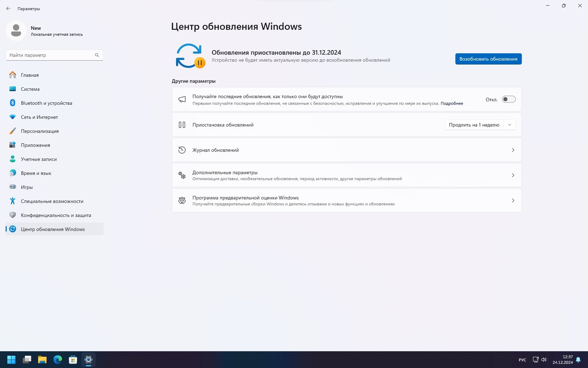Image resolution: width=588 pixels, height=368 pixels.
Task: Open Программа предварительной оценки Windows chevron
Action: tap(513, 200)
